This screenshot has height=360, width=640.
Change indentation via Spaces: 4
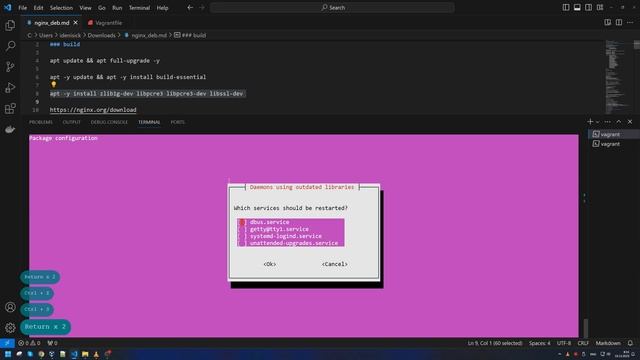pyautogui.click(x=540, y=343)
